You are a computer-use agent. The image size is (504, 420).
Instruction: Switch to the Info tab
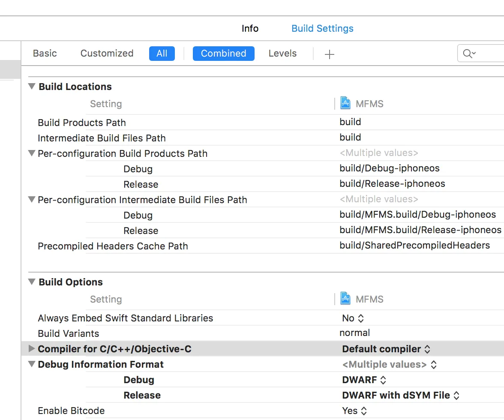(x=250, y=29)
